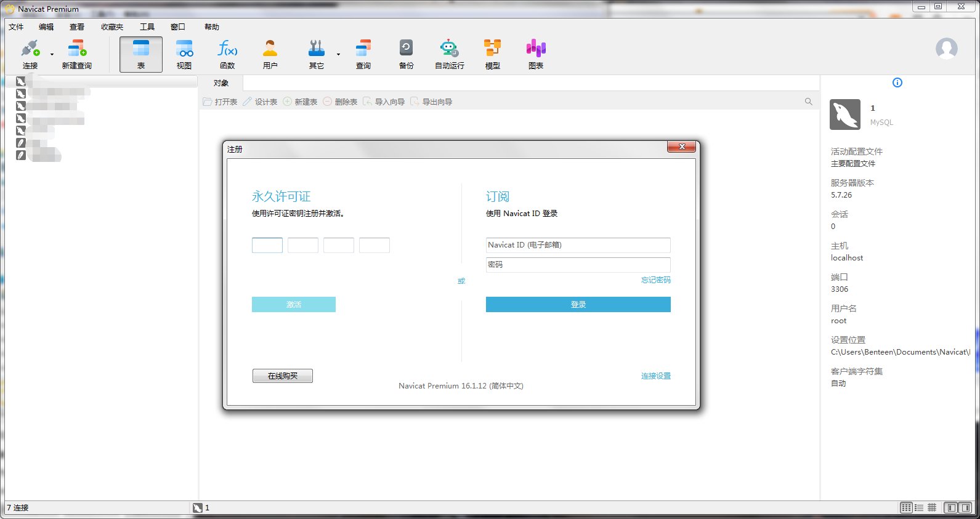This screenshot has width=980, height=519.
Task: Open the 连接 connection tool
Action: (30, 54)
